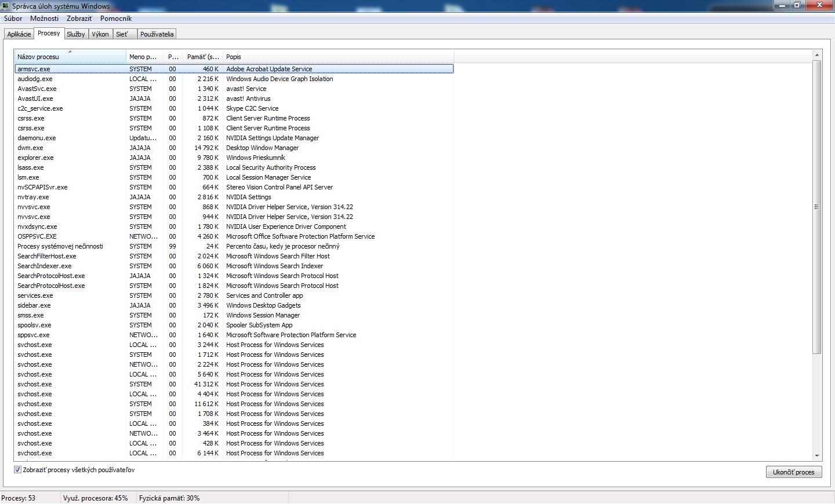
Task: Switch to the Služby tab
Action: click(76, 34)
